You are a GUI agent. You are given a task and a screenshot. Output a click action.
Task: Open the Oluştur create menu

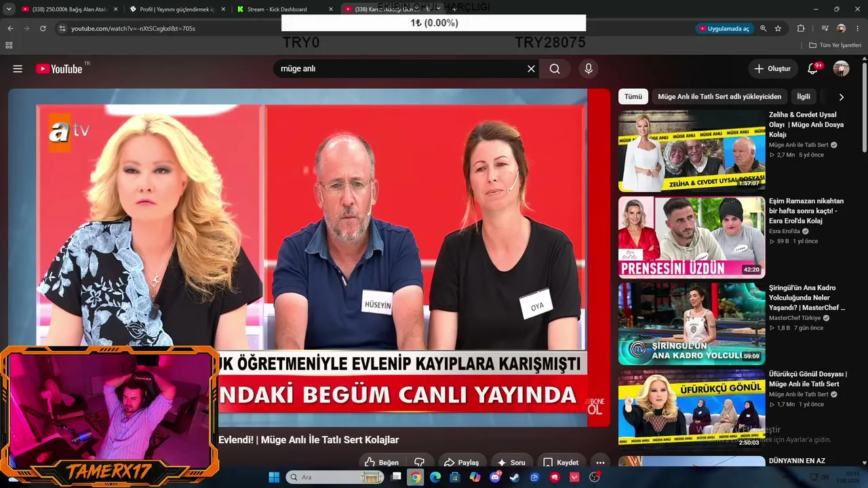tap(772, 68)
